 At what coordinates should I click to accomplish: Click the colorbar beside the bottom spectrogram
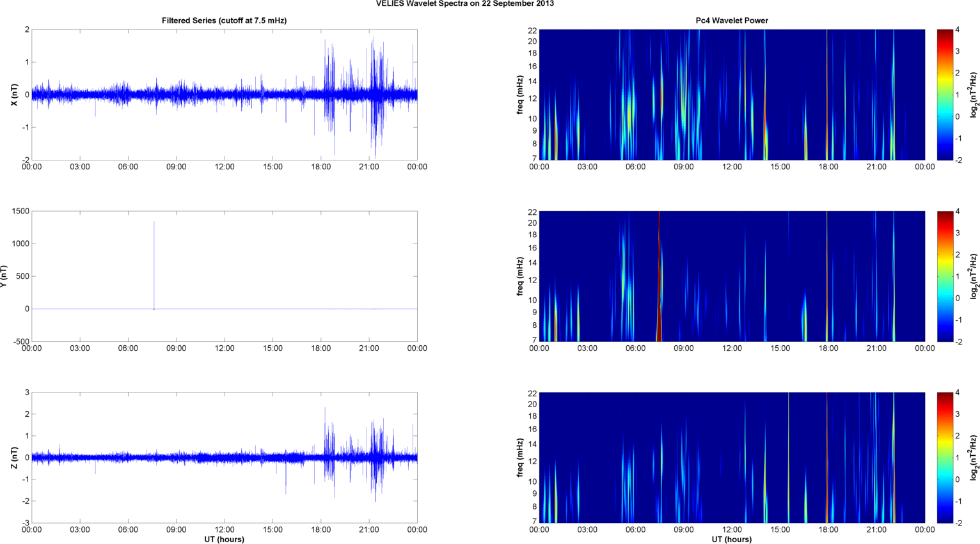pos(945,458)
